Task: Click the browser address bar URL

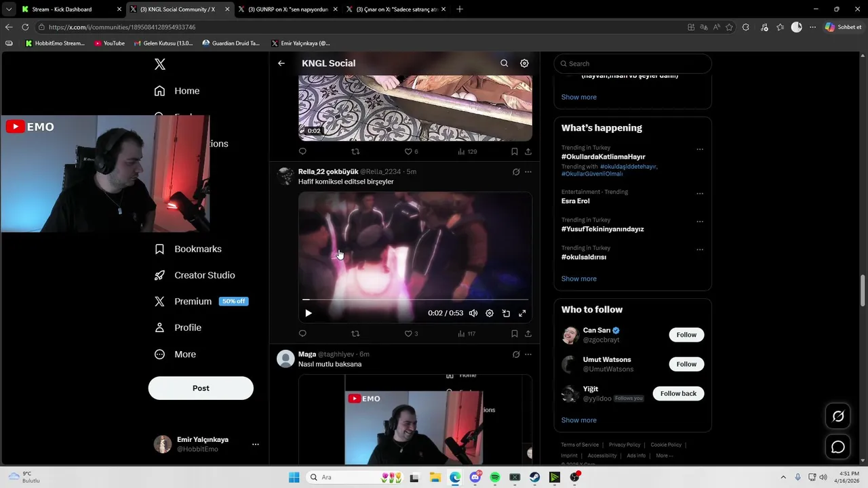Action: (122, 27)
